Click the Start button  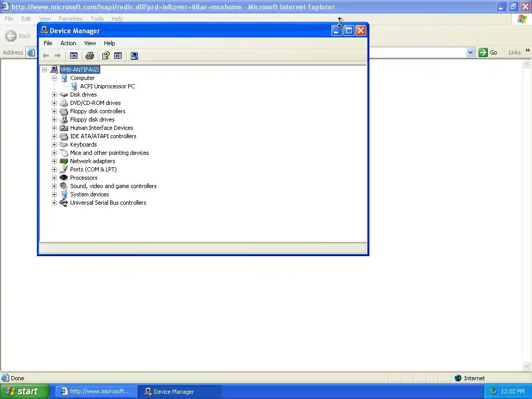pos(25,391)
